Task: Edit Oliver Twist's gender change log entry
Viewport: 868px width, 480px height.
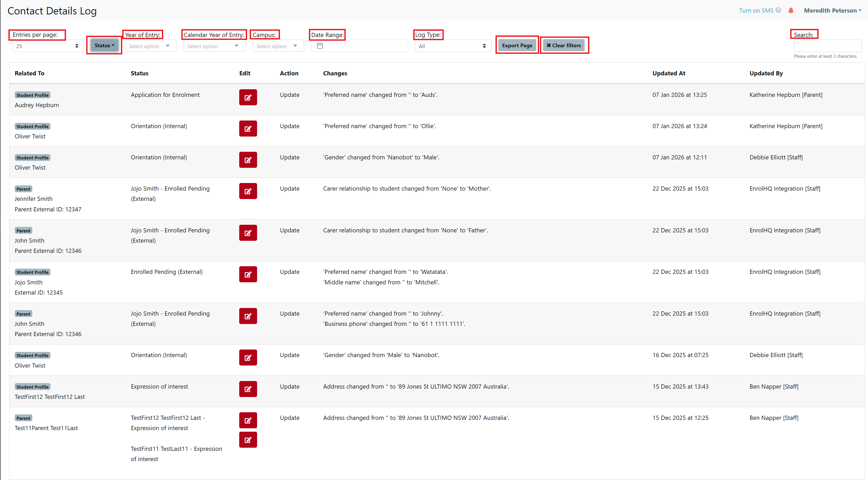Action: click(248, 160)
